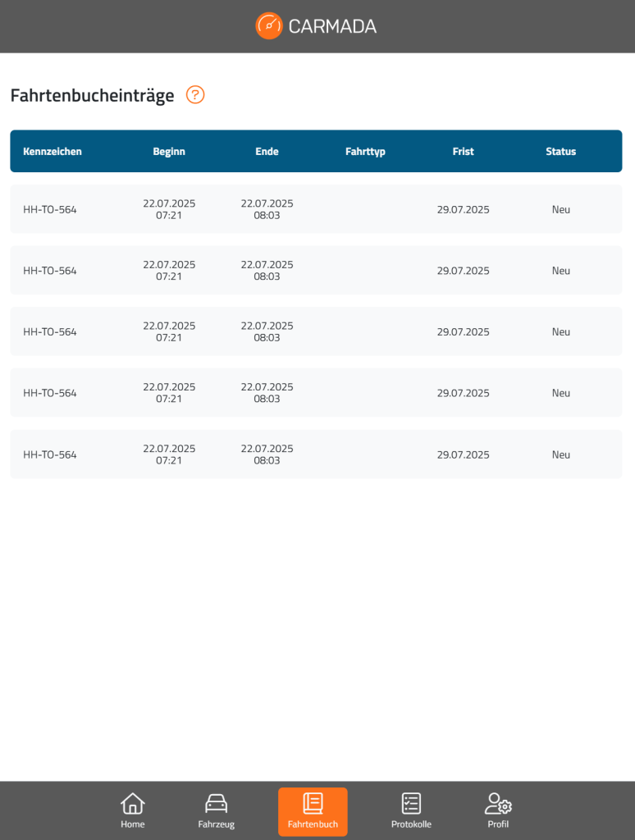Screen dimensions: 635x840
Task: Sort by Ende column header
Action: (x=267, y=152)
